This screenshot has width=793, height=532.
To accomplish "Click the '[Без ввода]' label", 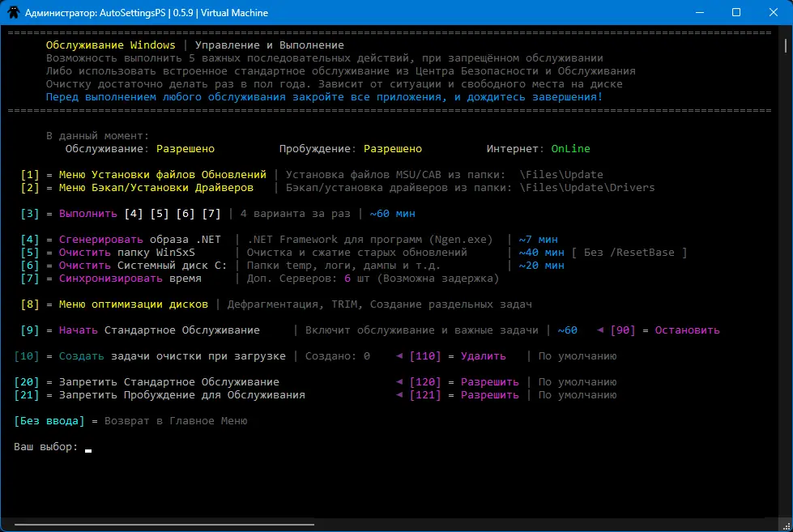I will 49,421.
